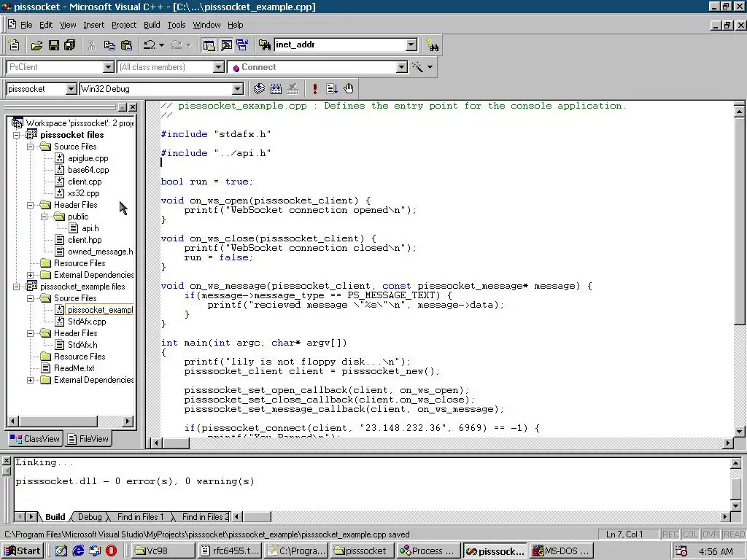
Task: Click the Compile toolbar icon
Action: [259, 88]
